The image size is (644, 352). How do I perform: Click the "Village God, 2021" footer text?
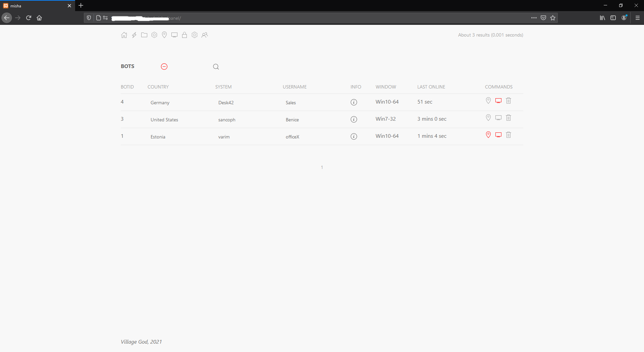[141, 342]
